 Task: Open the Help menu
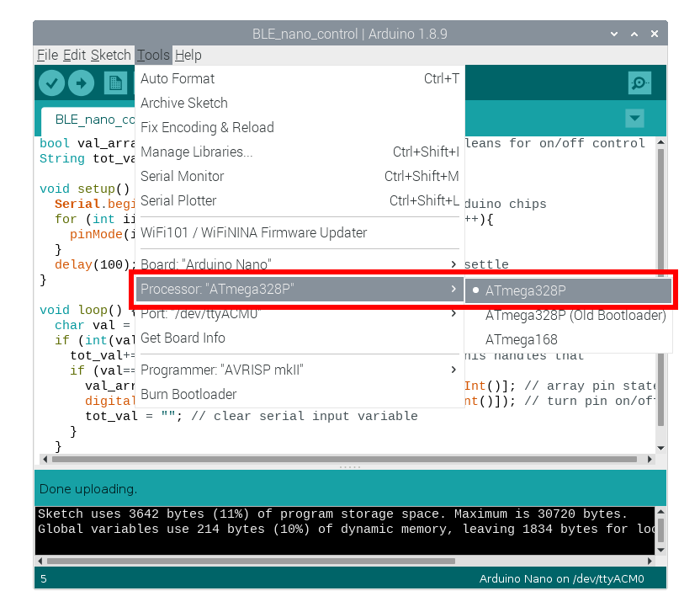pos(188,55)
